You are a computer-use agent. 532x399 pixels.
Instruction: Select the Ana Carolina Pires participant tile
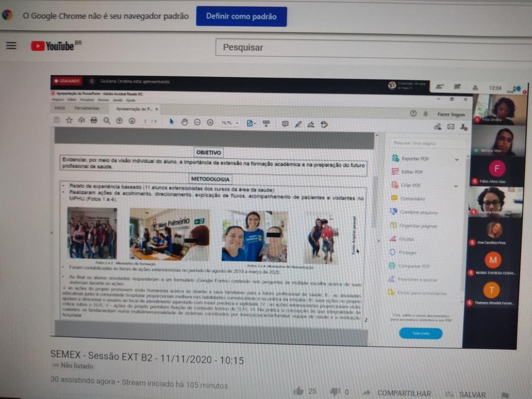click(495, 232)
